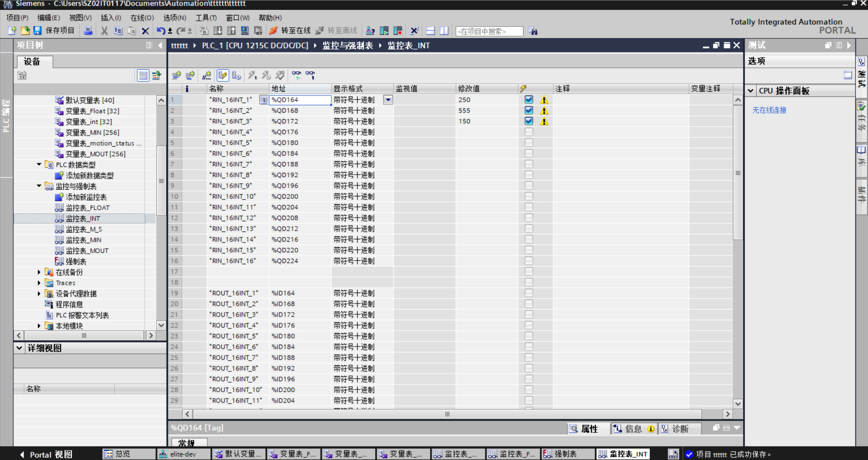Uncheck the modify checkbox for RIN_16INT_3
This screenshot has height=460, width=868.
tap(528, 121)
